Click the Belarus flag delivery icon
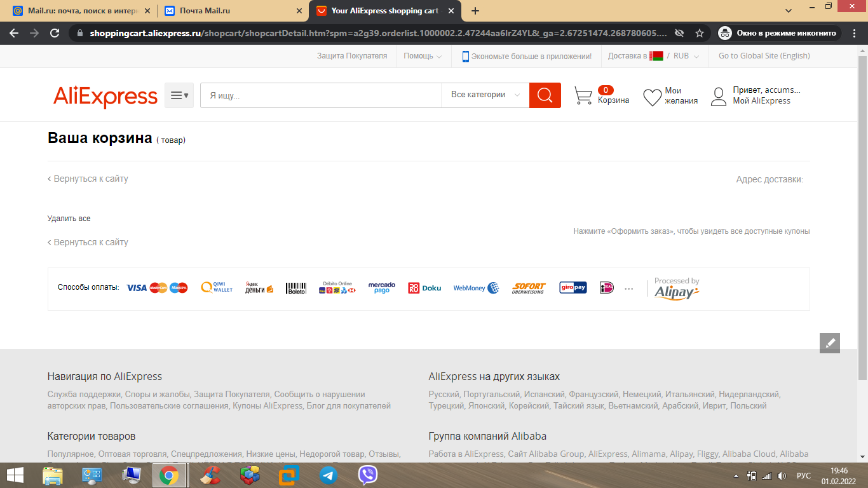This screenshot has height=488, width=868. [656, 56]
